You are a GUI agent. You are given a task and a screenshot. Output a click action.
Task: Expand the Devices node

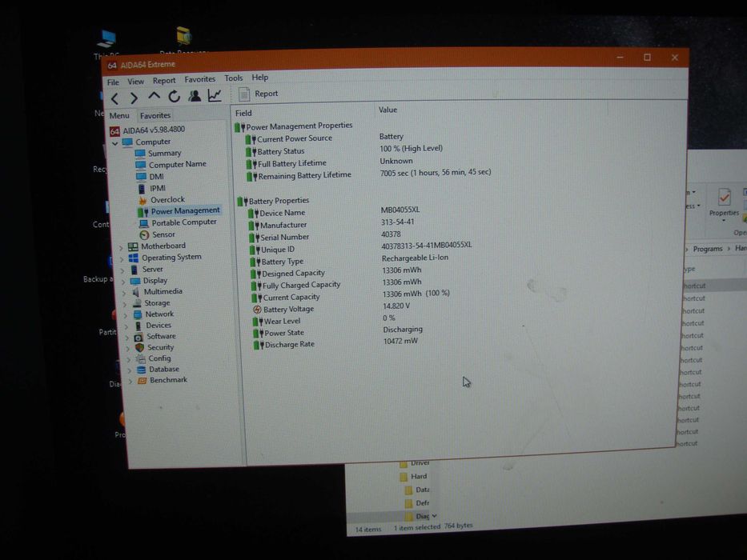(x=127, y=326)
